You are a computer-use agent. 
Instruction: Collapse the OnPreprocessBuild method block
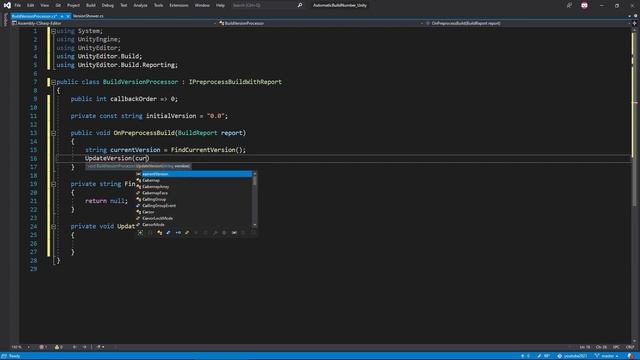coord(53,133)
